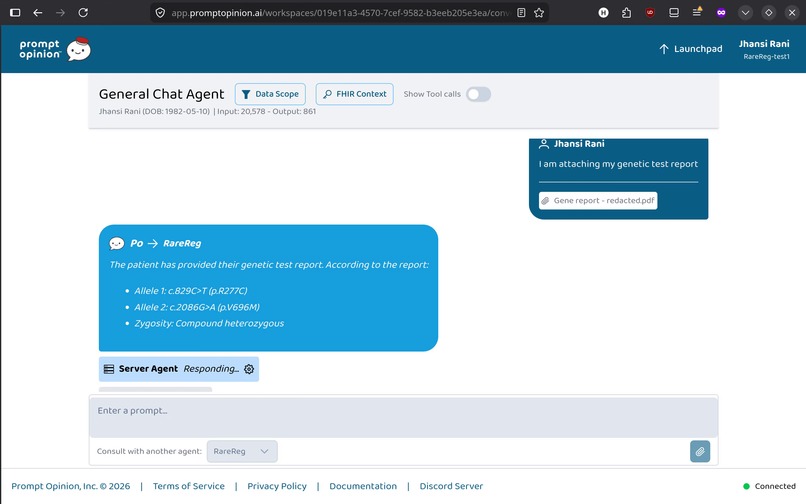The width and height of the screenshot is (806, 504).
Task: Click the Server Agent Responding status bar
Action: [179, 369]
